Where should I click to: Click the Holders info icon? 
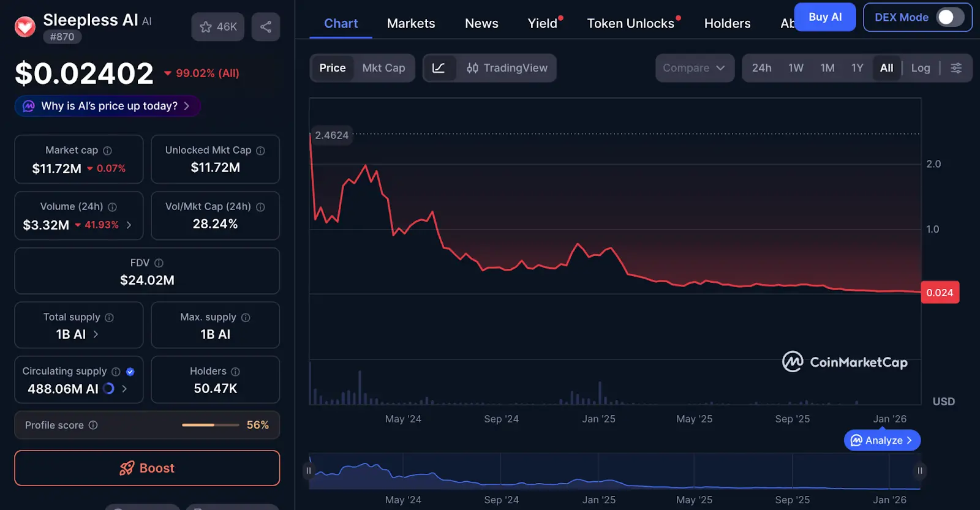click(x=235, y=372)
